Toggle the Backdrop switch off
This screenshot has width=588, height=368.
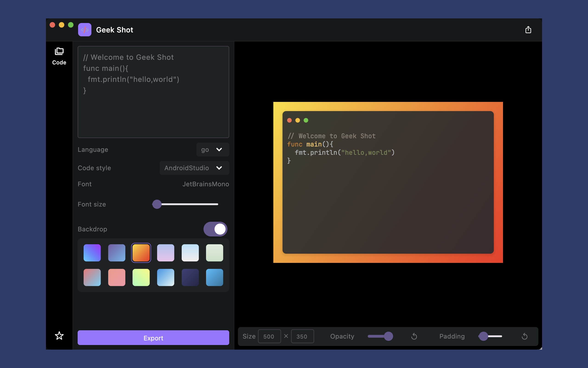[x=215, y=229]
